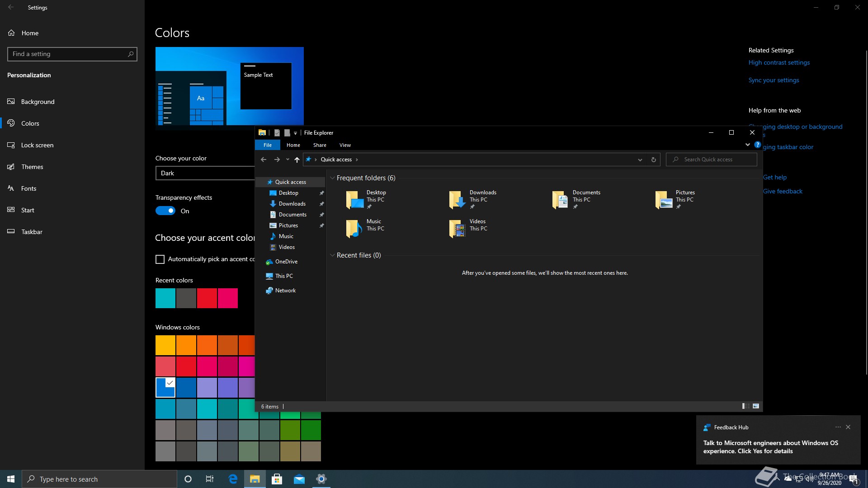Screen dimensions: 868x488
Task: Click the Settings gear on the taskbar
Action: coord(321,479)
